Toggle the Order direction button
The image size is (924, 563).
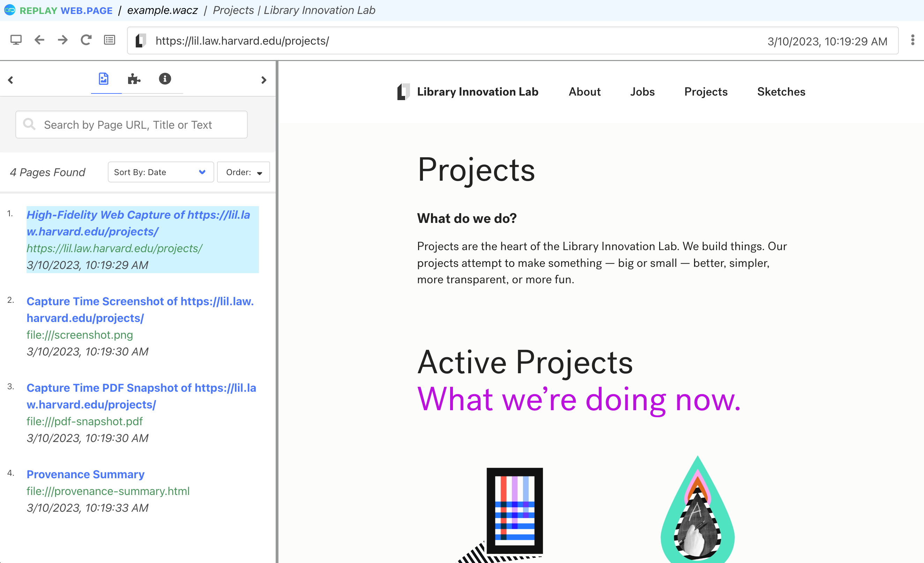tap(243, 172)
